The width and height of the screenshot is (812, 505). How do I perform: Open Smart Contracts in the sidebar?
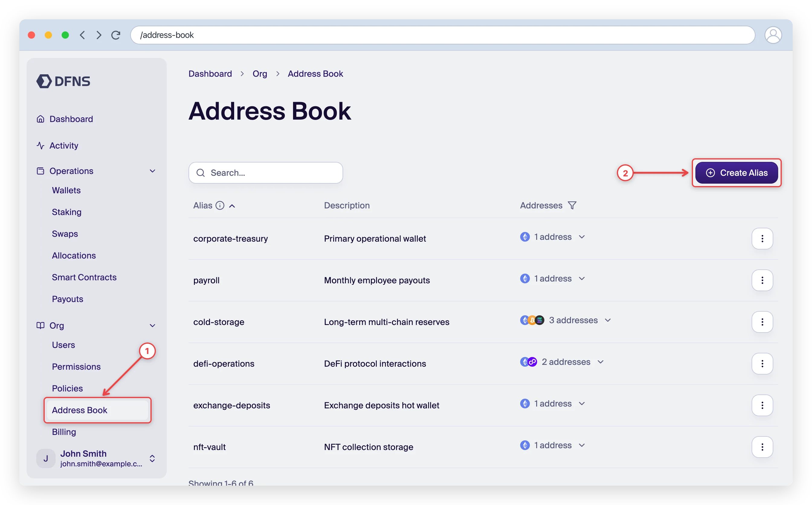pyautogui.click(x=84, y=277)
